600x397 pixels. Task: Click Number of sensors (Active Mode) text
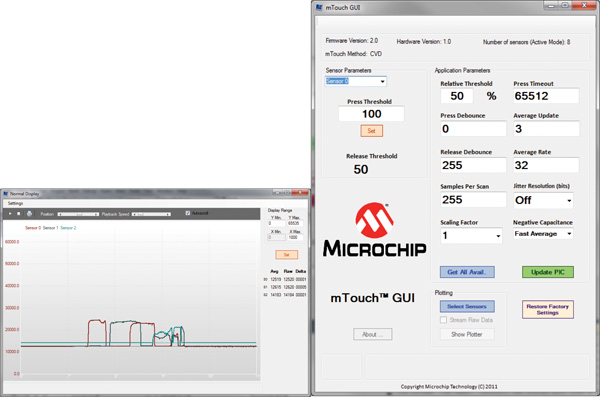[526, 42]
